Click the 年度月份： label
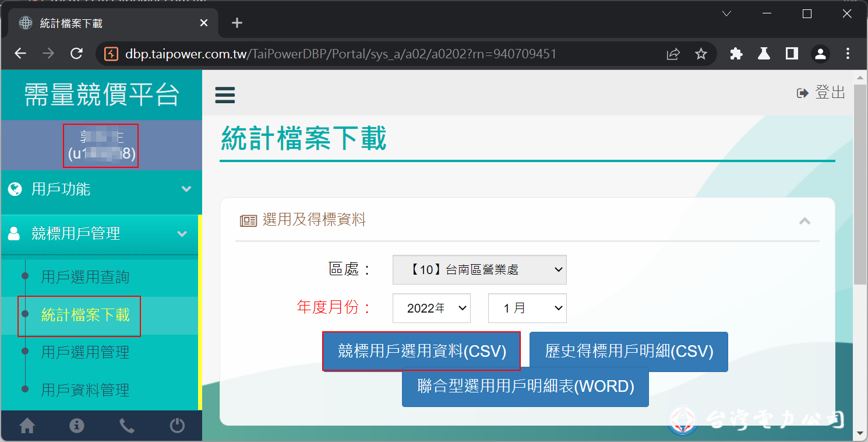 (x=334, y=307)
